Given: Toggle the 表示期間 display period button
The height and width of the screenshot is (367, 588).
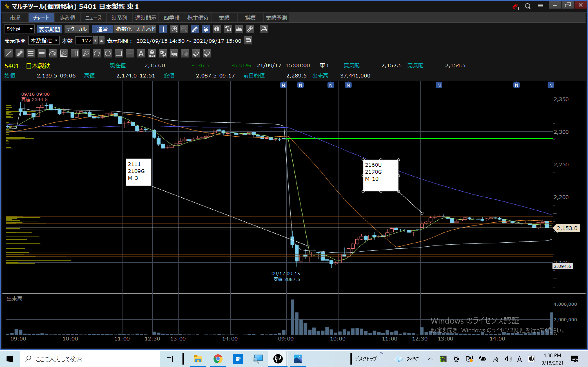Looking at the screenshot, I should [49, 29].
